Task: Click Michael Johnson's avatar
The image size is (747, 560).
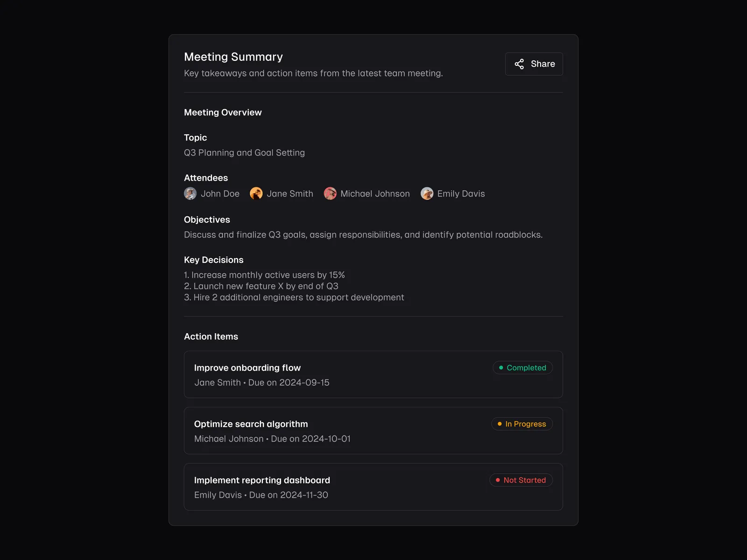Action: 330,193
